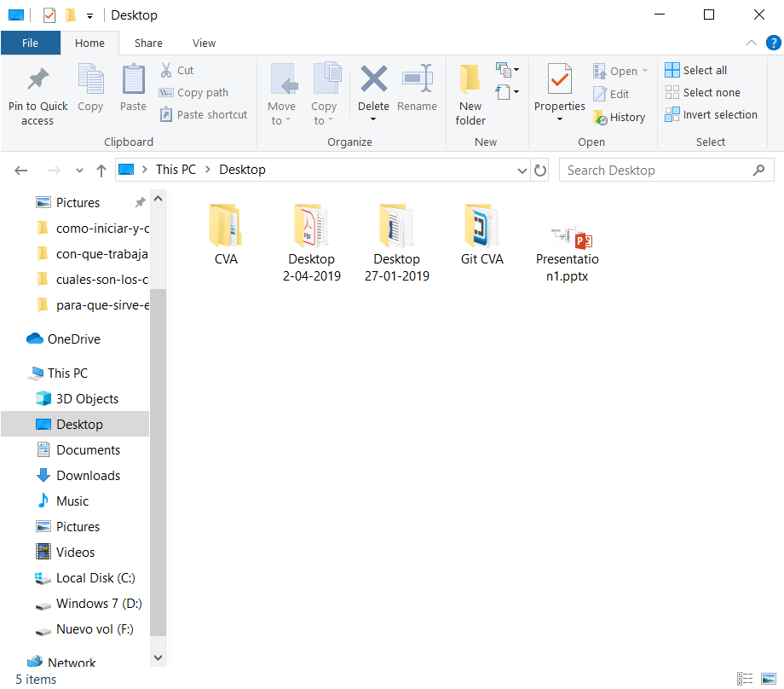Open como-iniciar-y-c quick access folder
This screenshot has height=689, width=784.
click(x=93, y=229)
